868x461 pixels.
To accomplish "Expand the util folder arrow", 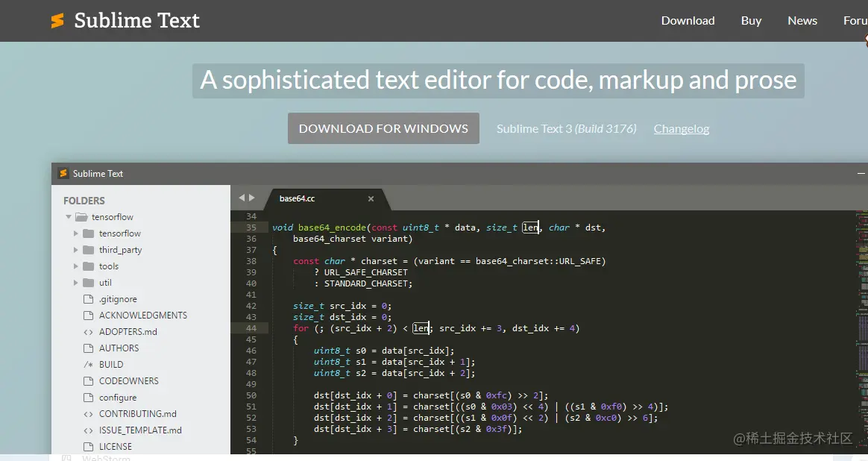I will [76, 283].
